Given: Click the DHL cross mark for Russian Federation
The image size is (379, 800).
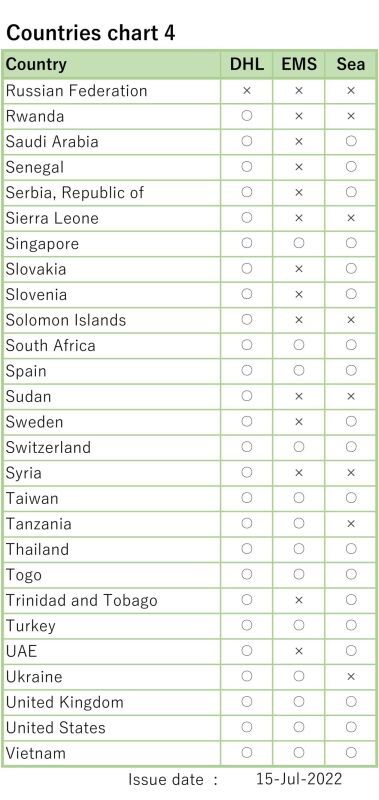Looking at the screenshot, I should click(247, 91).
